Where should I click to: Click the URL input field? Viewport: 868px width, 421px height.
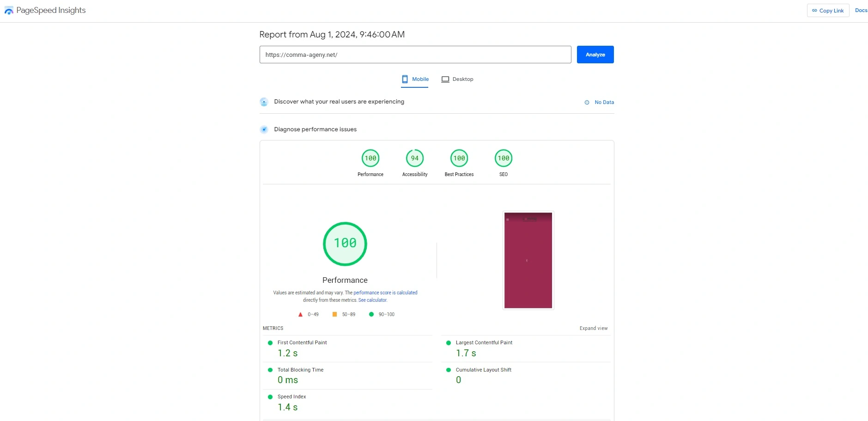[415, 55]
